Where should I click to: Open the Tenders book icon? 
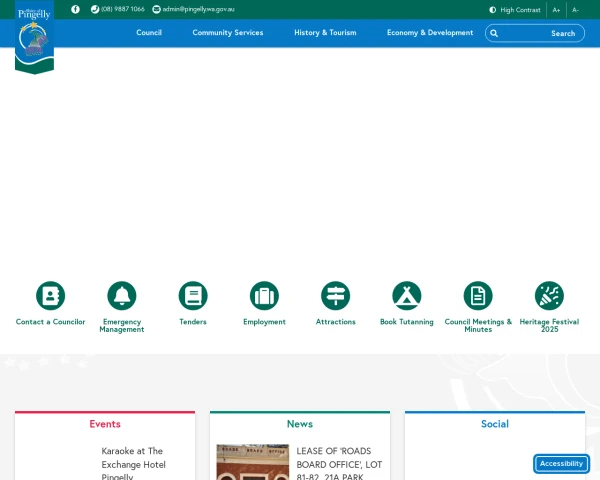pos(193,296)
